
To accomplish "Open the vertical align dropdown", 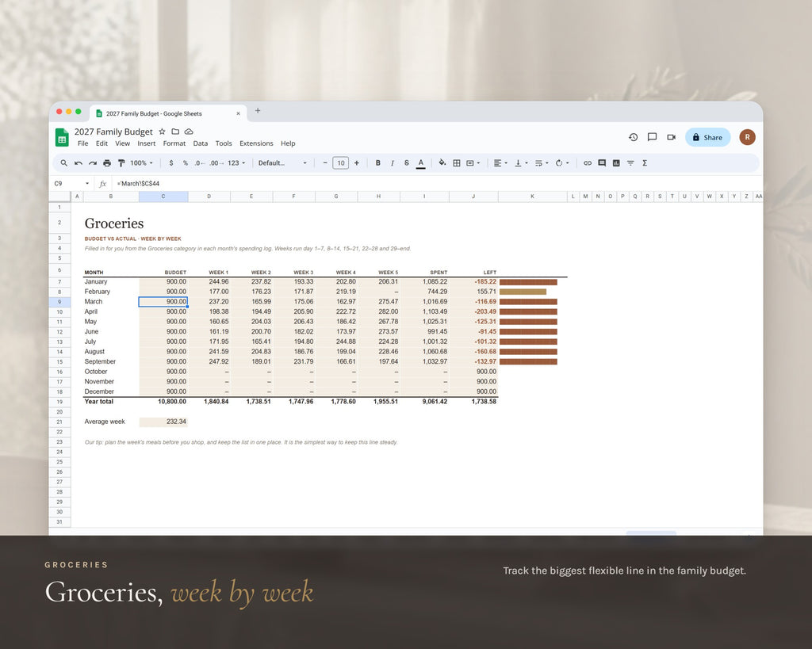I will coord(521,163).
